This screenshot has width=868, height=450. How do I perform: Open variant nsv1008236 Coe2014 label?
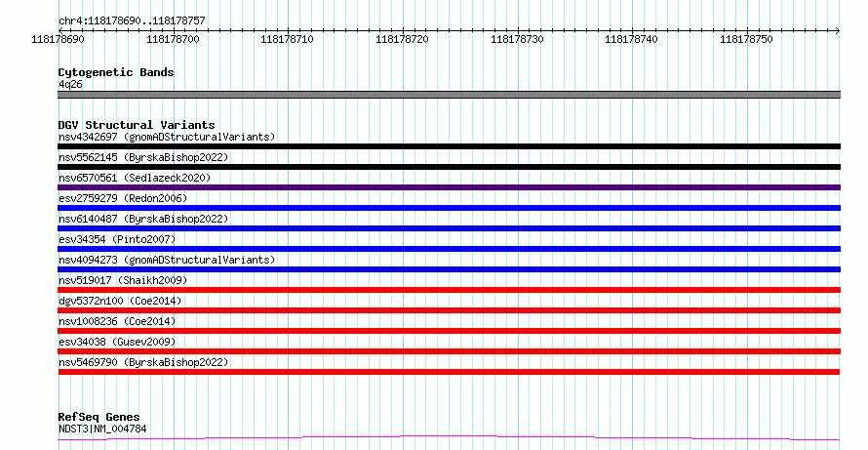117,321
